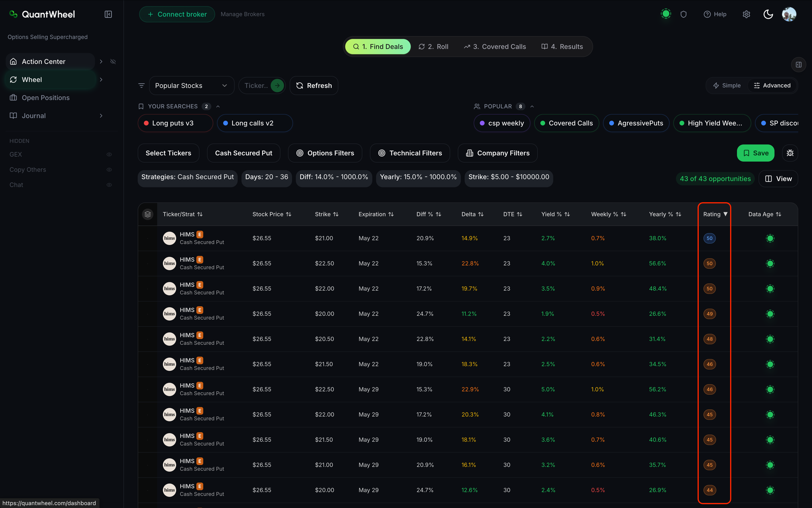Click the QuantWheel logo
The width and height of the screenshot is (812, 508).
coord(42,14)
